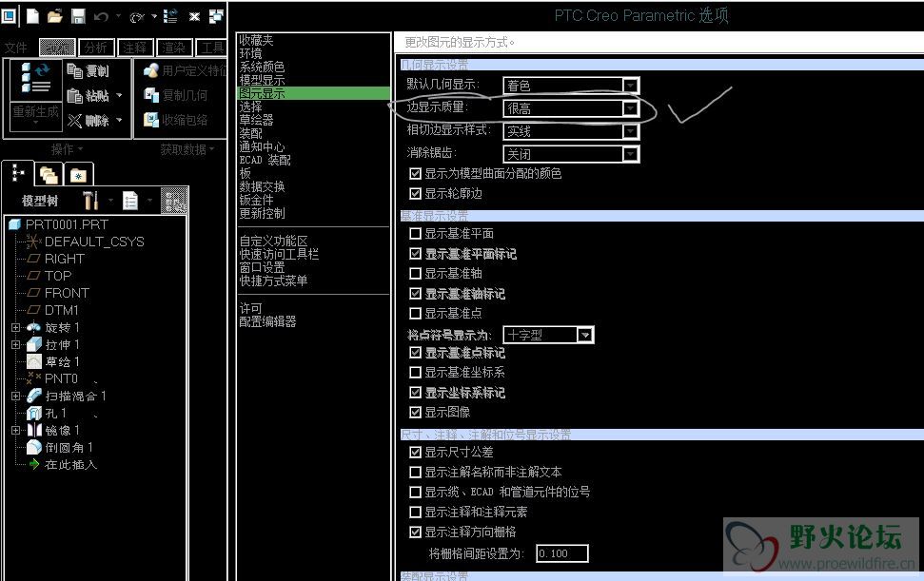
Task: Click the 复制 copy icon
Action: (x=75, y=71)
